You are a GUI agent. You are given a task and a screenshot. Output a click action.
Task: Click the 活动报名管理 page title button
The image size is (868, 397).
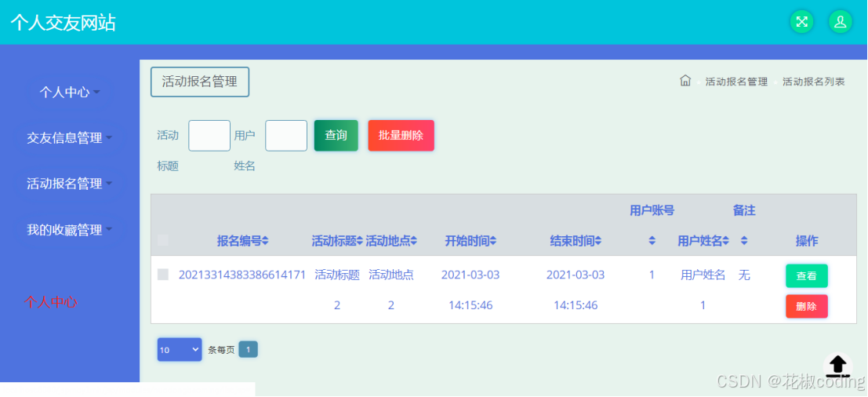[200, 82]
